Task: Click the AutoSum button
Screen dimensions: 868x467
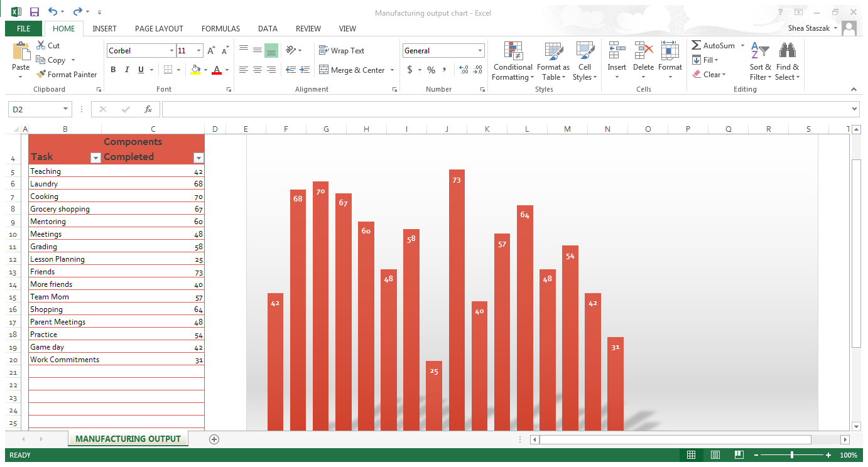Action: (x=713, y=46)
